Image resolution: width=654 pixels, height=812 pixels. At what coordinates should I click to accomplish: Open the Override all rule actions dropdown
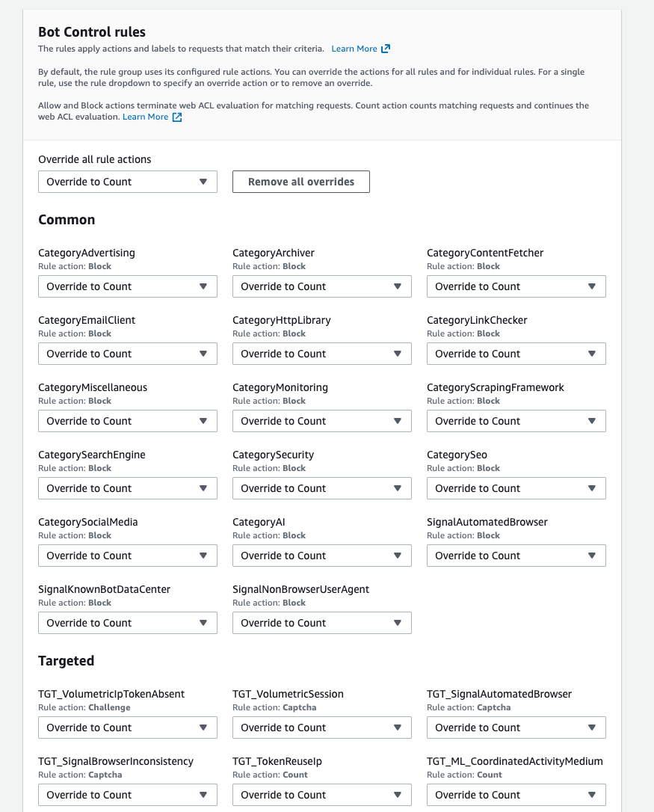point(127,181)
